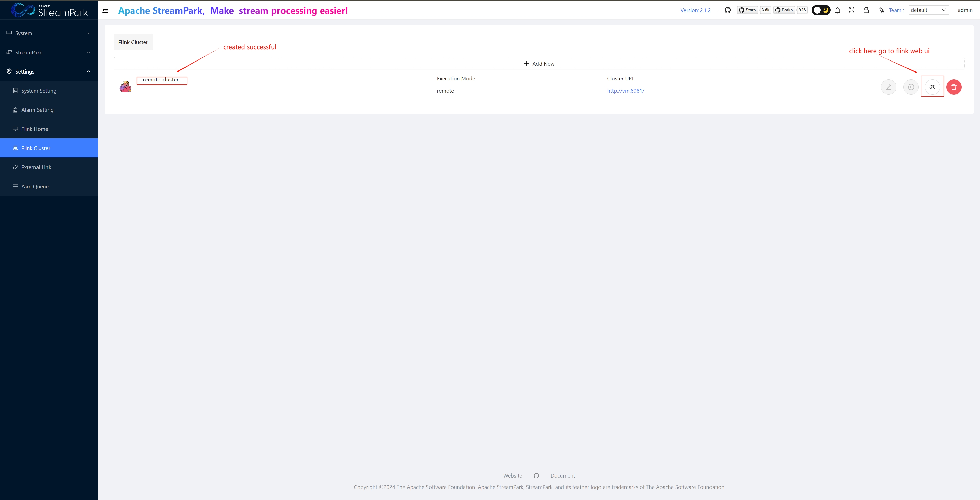This screenshot has width=980, height=500.
Task: Expand the System menu group
Action: point(49,33)
